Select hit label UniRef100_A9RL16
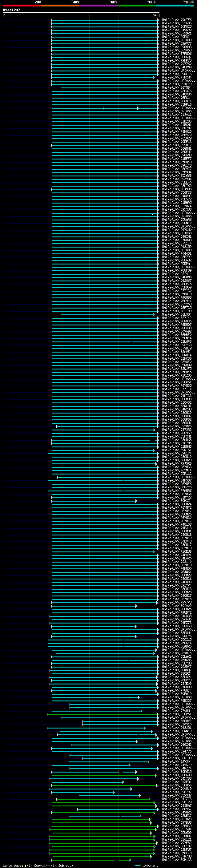Viewport: 197px width, 868px height. (177, 74)
